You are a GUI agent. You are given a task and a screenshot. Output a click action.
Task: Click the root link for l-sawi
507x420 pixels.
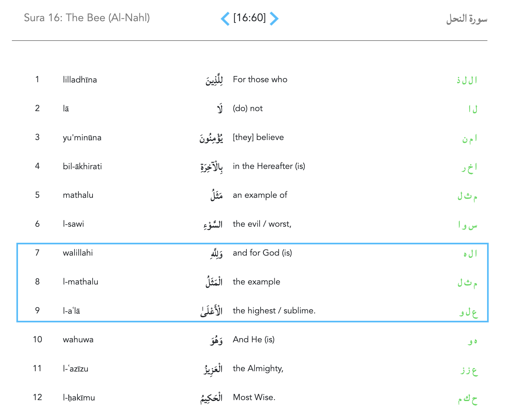coord(468,225)
